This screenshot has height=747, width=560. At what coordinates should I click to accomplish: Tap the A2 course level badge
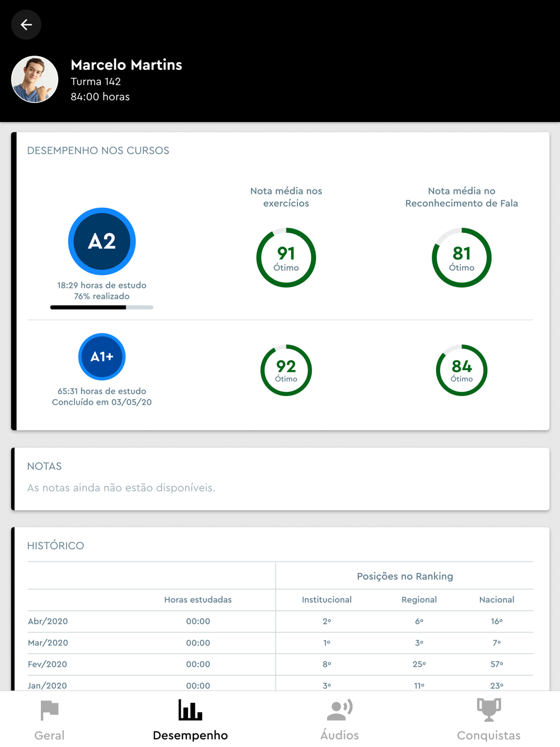point(102,241)
